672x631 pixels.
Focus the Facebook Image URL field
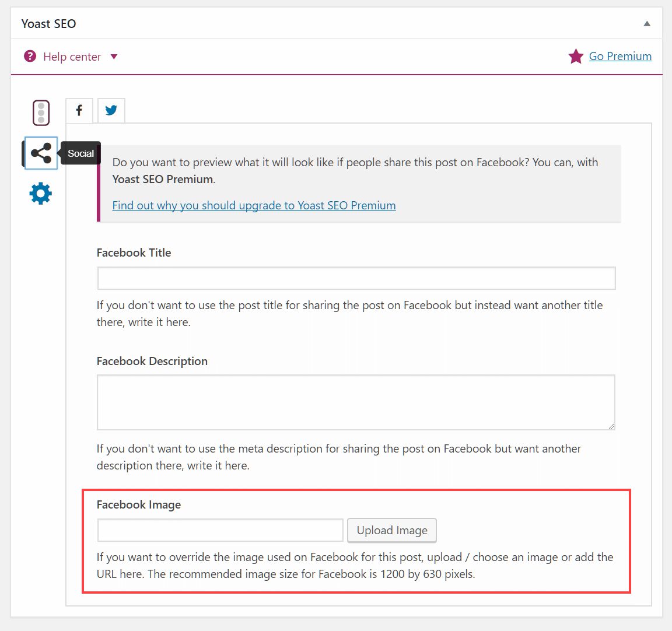point(220,530)
